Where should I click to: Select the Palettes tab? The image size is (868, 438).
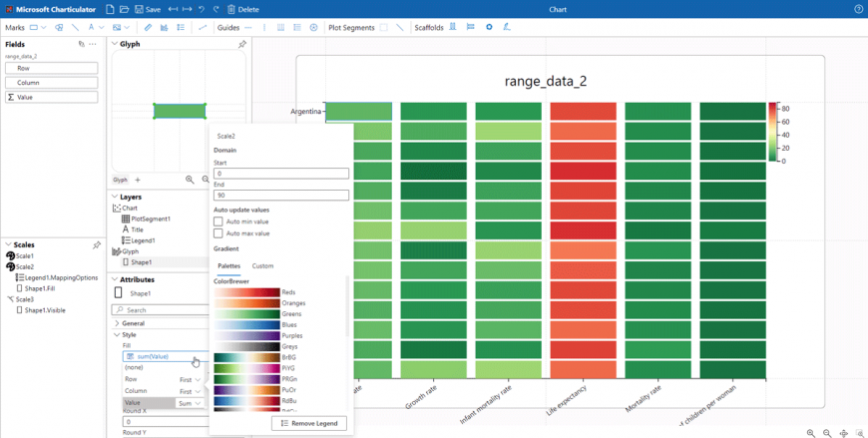[228, 266]
